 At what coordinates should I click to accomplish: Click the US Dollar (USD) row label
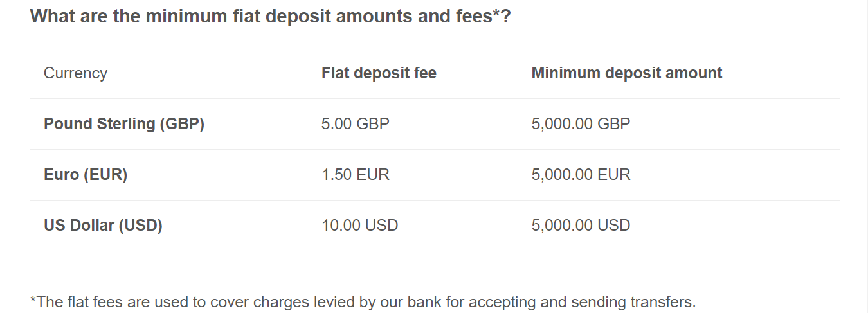coord(103,226)
